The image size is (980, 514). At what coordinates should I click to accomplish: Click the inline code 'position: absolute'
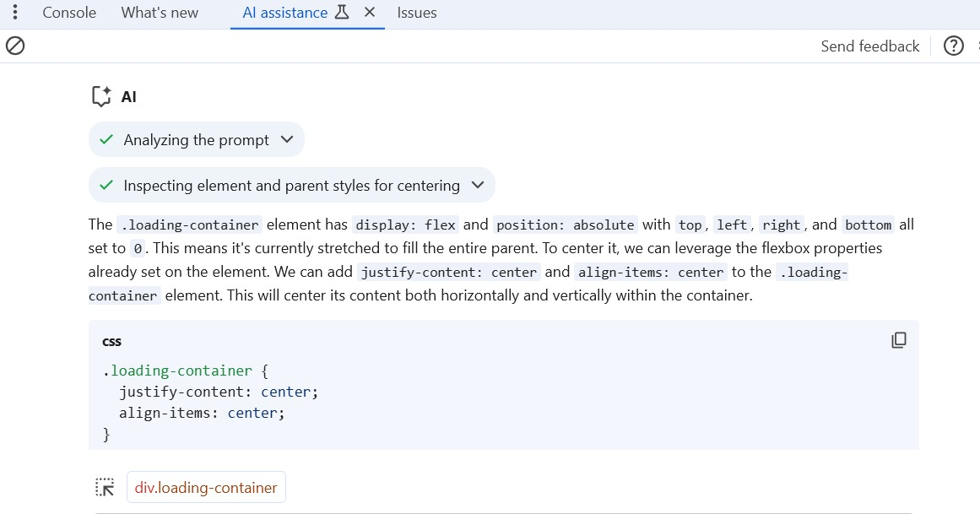(x=565, y=225)
